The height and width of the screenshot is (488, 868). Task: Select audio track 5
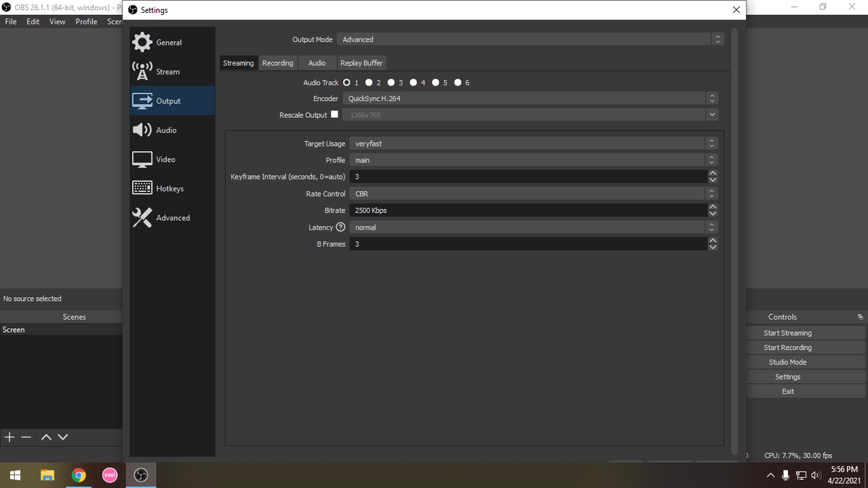click(435, 83)
